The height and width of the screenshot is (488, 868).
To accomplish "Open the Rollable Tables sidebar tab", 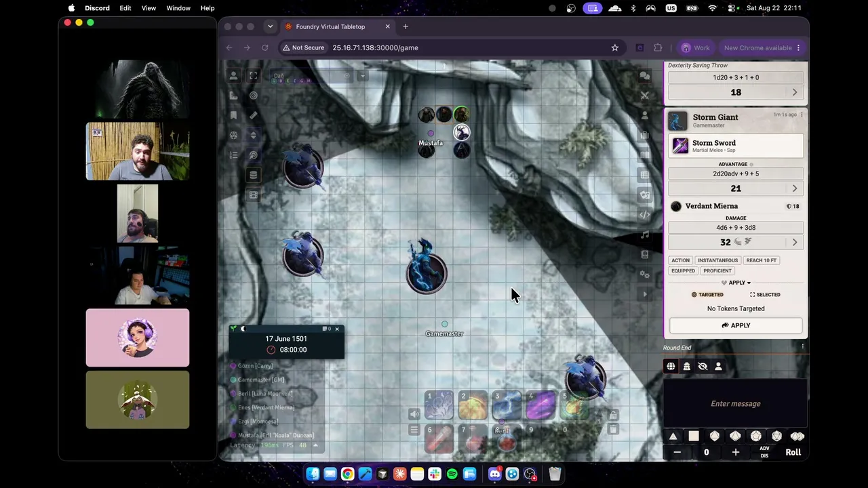I will 645,175.
